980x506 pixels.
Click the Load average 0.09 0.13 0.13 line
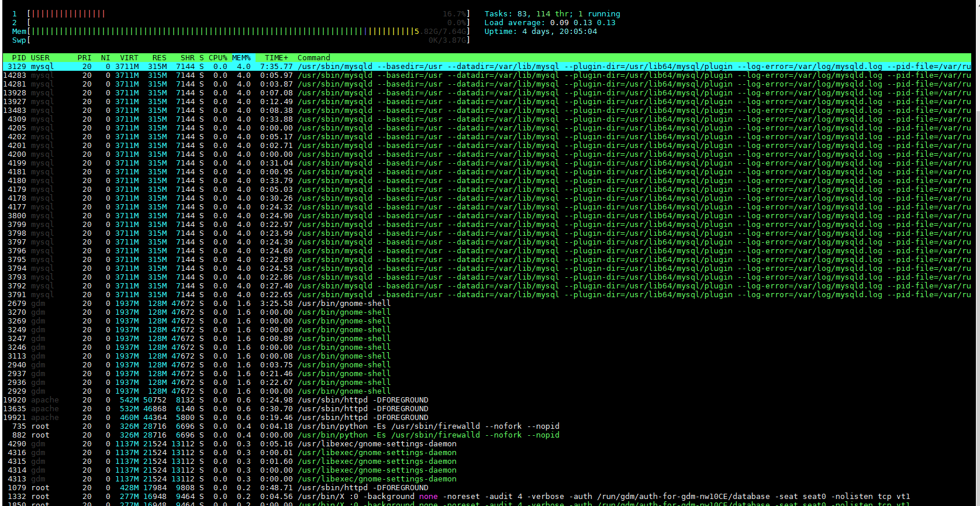coord(550,23)
